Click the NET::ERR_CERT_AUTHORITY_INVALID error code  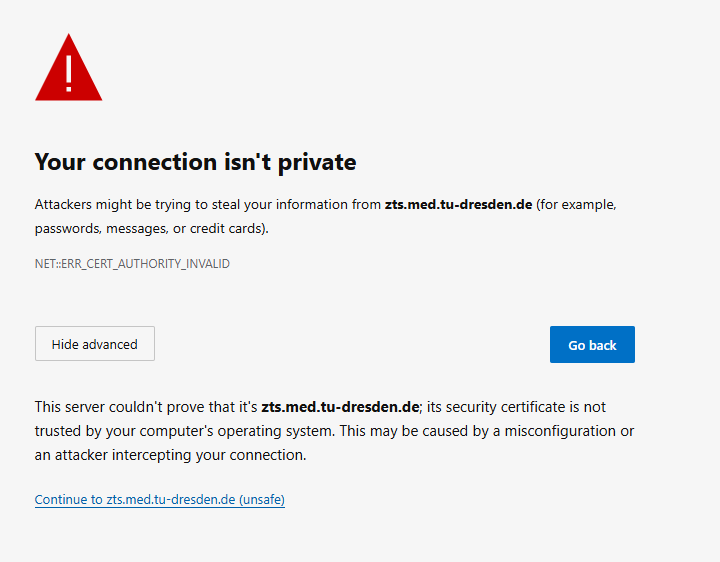pyautogui.click(x=132, y=264)
